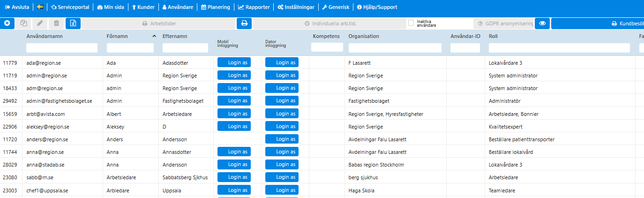Sort by Efternamn column header
644x198 pixels.
point(175,36)
